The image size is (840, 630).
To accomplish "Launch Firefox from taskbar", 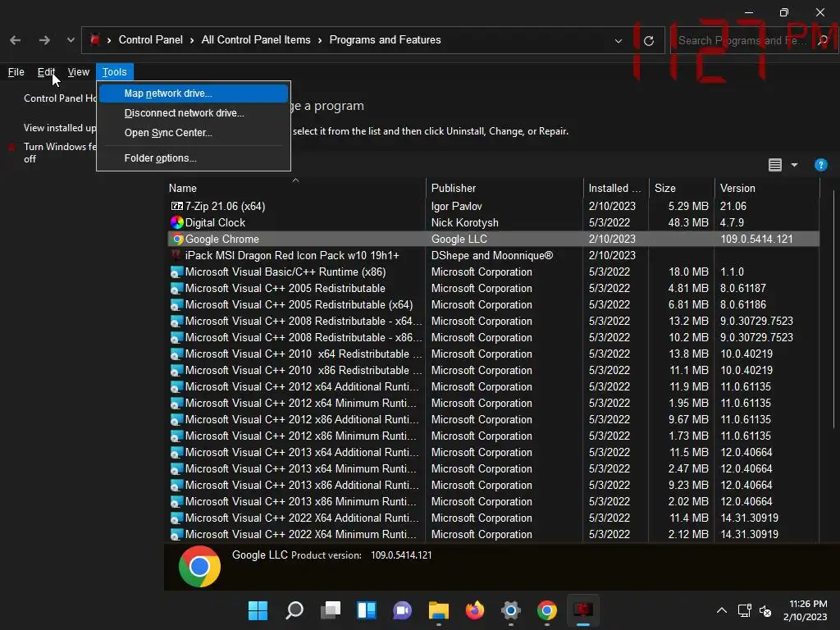I will point(475,610).
